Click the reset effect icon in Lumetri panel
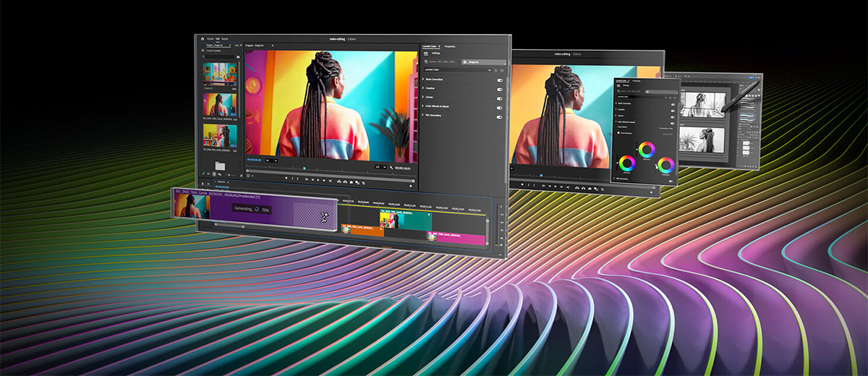The image size is (868, 376). pyautogui.click(x=502, y=71)
